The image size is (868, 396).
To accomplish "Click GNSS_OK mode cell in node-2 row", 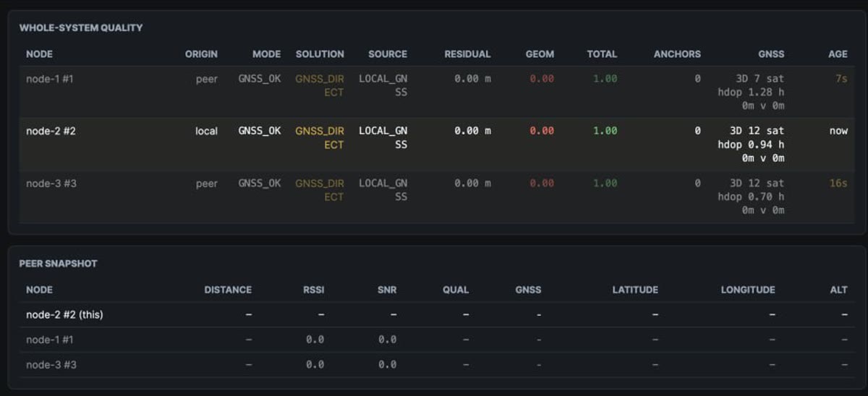I will coord(260,131).
